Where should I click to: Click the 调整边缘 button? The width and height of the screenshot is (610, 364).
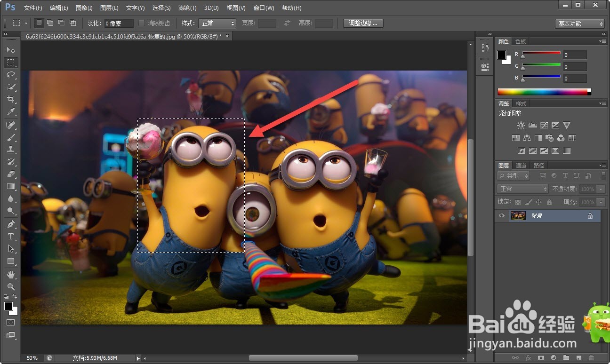click(x=363, y=23)
